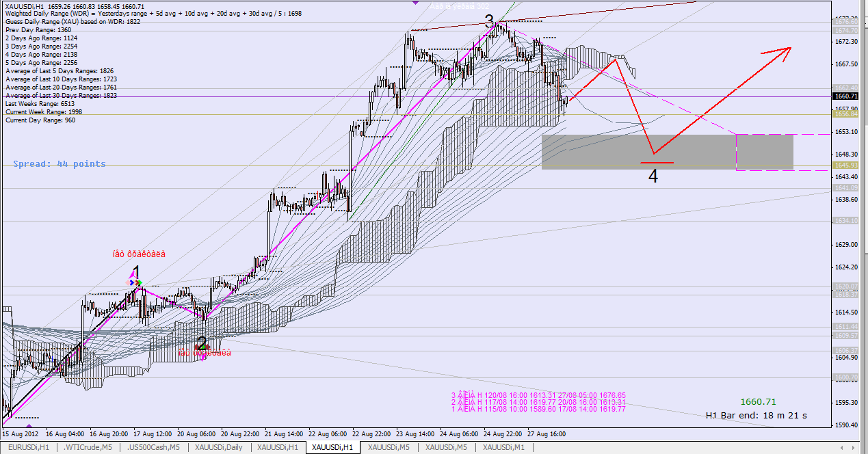Click the 1676.60 price level tag

[847, 22]
